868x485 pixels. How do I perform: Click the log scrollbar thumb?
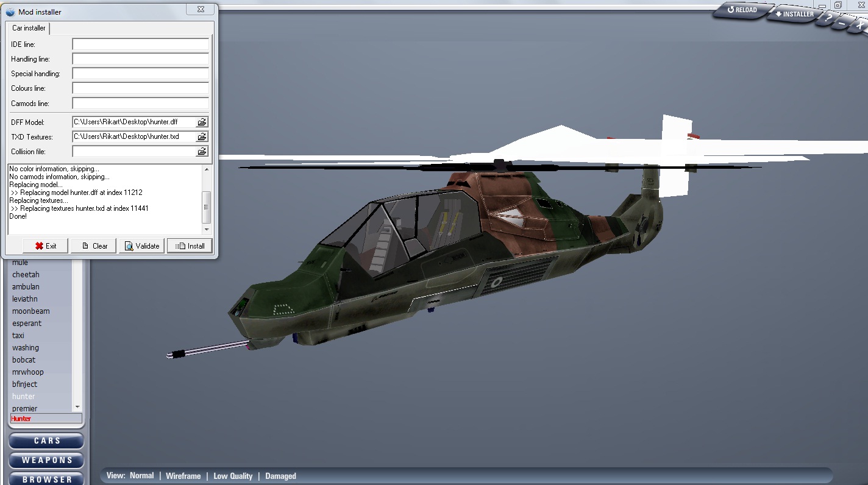207,207
